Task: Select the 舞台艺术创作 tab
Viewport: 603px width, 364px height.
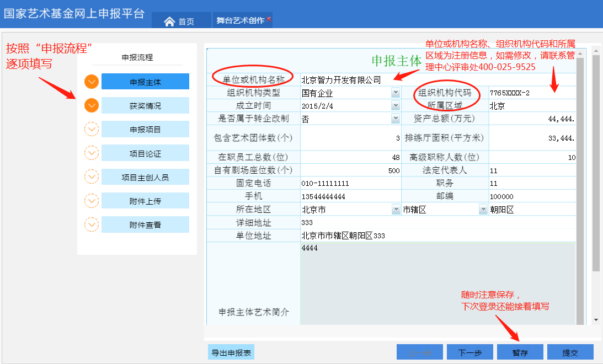Action: (240, 20)
